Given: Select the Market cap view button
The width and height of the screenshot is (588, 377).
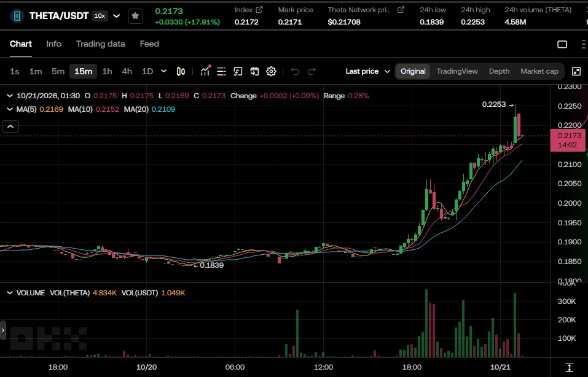Looking at the screenshot, I should 539,71.
